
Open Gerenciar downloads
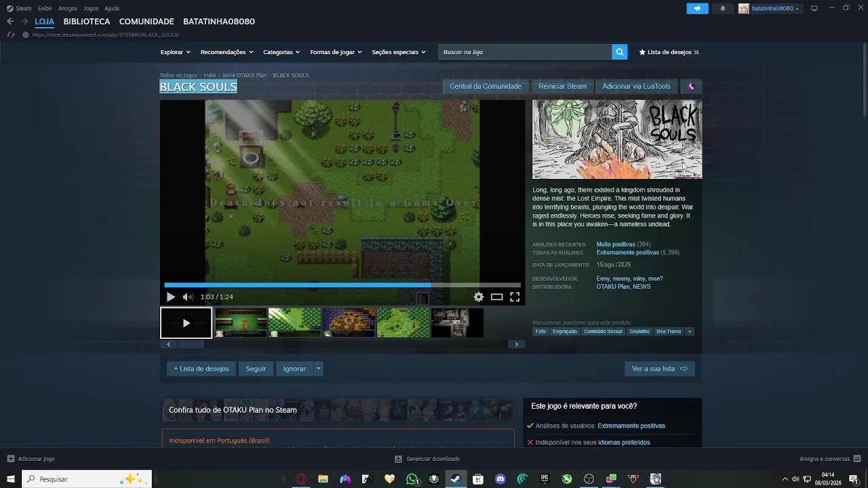click(427, 459)
